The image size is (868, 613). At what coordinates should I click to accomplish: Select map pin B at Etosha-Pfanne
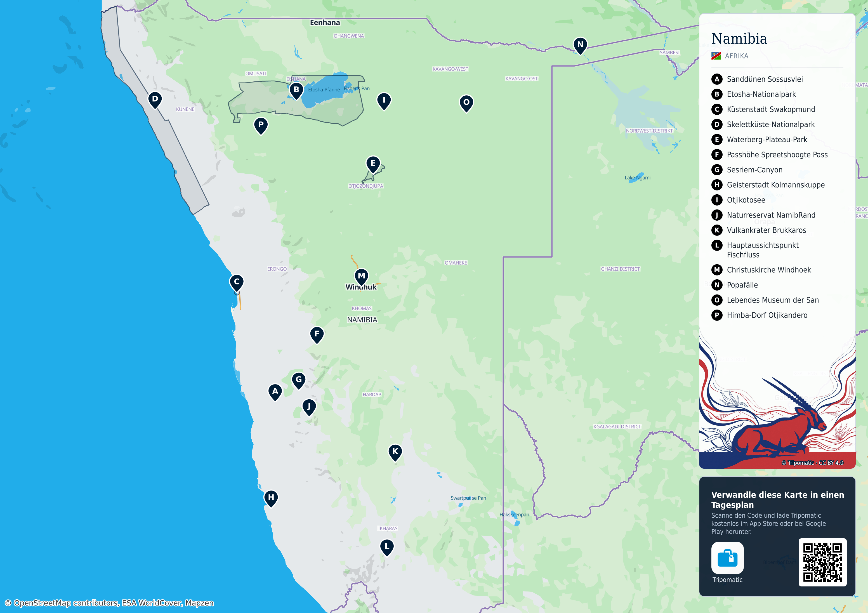[x=296, y=91]
